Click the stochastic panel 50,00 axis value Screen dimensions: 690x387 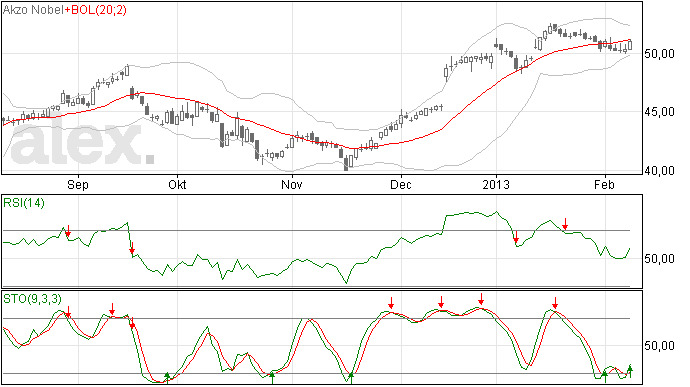(659, 346)
